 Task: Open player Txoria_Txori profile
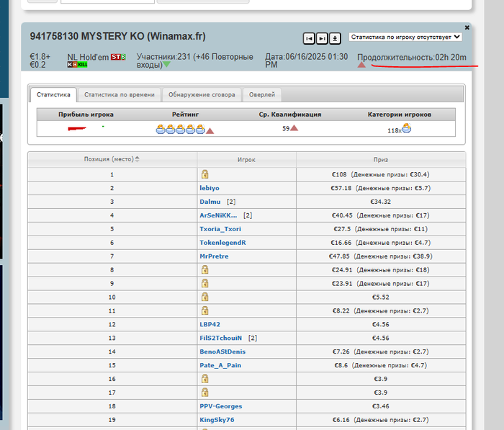[220, 229]
